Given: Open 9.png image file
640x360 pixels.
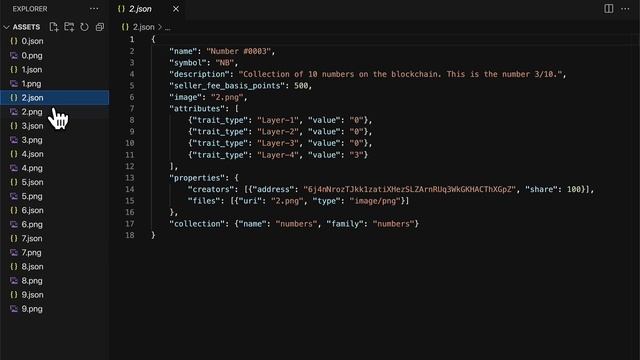Looking at the screenshot, I should click(55, 309).
